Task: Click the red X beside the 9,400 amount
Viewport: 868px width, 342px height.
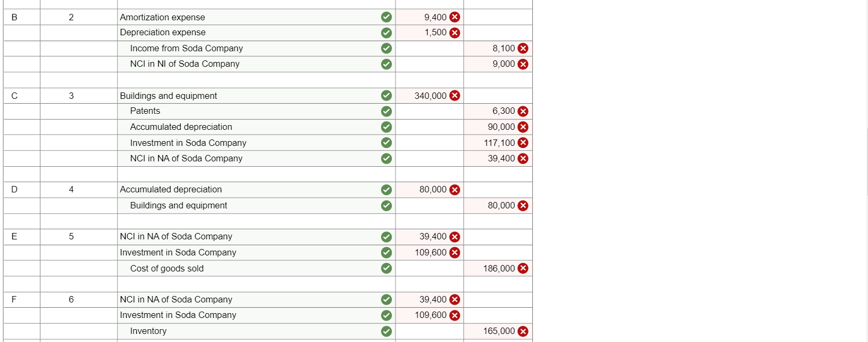Action: [x=454, y=17]
